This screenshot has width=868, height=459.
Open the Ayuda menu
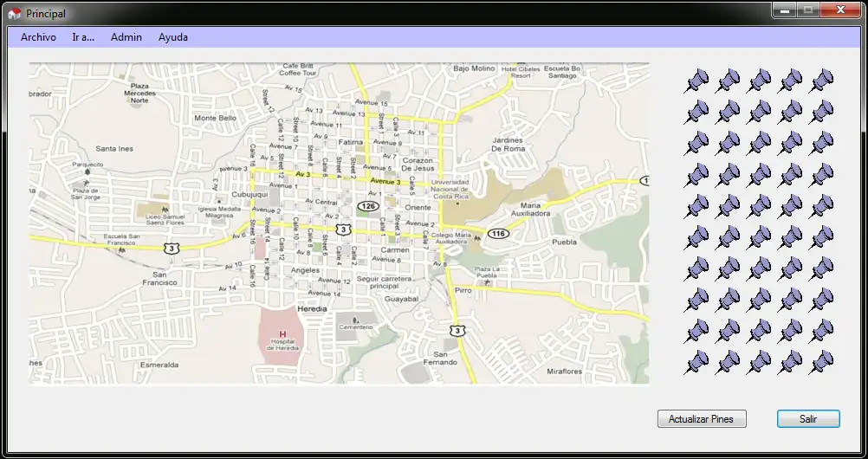pos(172,37)
